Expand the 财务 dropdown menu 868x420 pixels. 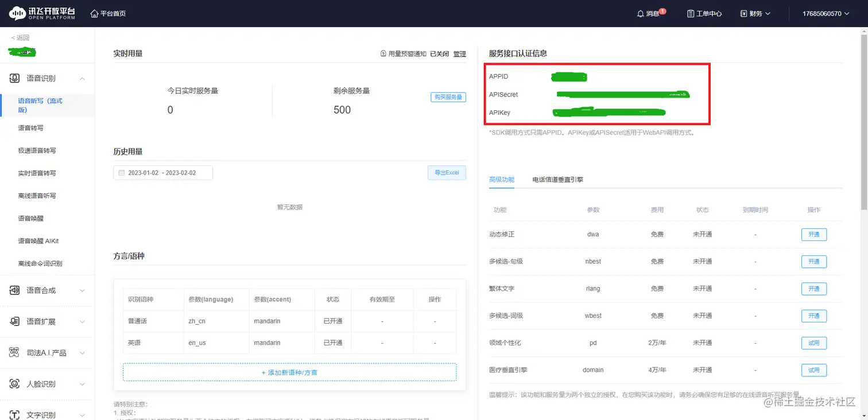[755, 13]
